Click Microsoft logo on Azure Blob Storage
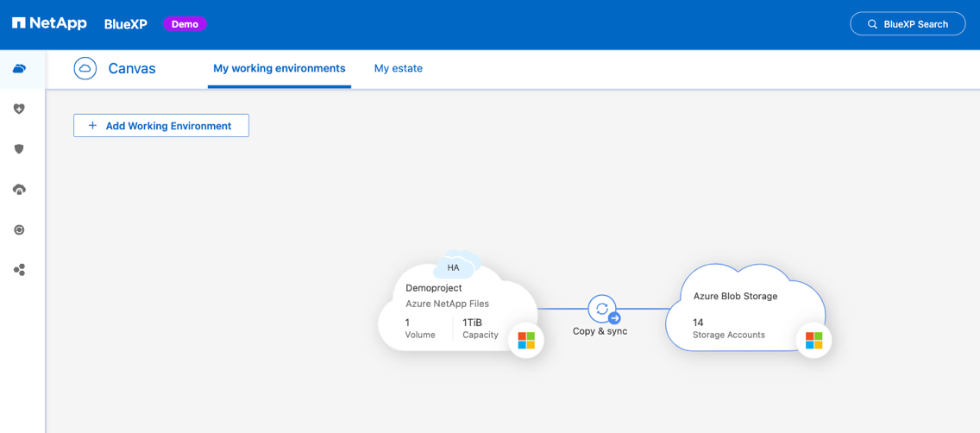This screenshot has height=433, width=980. coord(814,341)
